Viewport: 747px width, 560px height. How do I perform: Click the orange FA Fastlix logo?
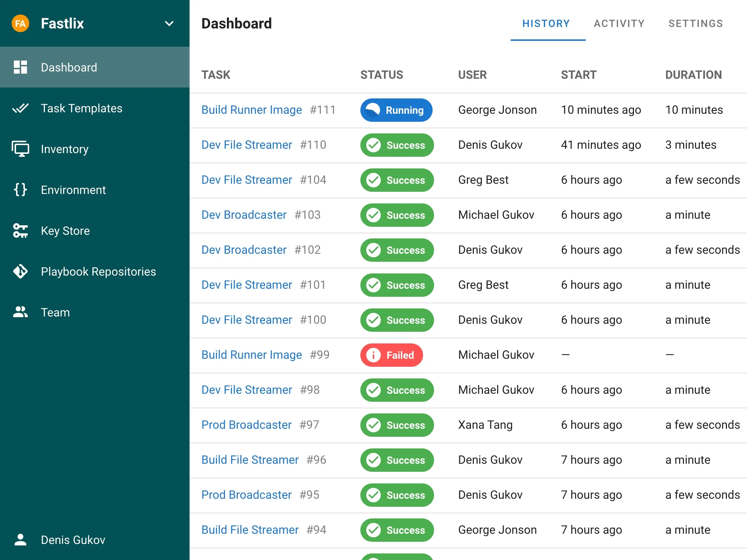(21, 23)
